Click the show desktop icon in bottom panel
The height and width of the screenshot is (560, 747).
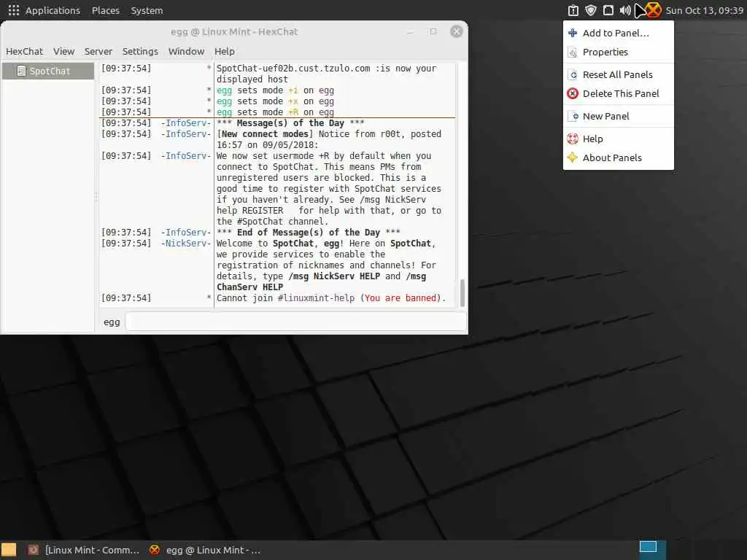[x=9, y=550]
